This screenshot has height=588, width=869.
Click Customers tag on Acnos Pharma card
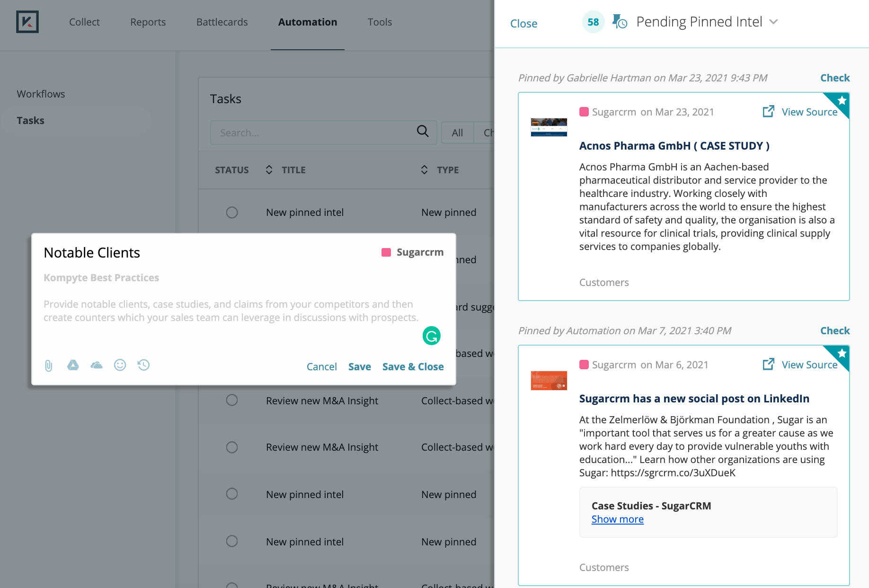[604, 283]
